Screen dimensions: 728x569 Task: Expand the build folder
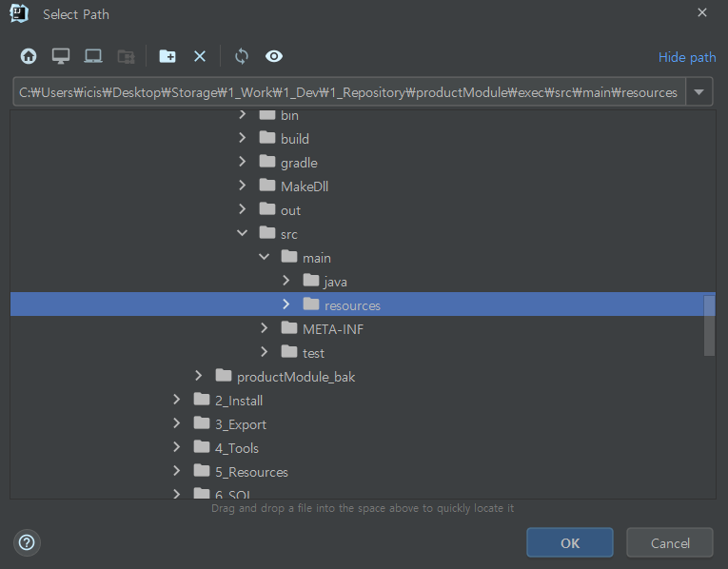click(x=242, y=137)
